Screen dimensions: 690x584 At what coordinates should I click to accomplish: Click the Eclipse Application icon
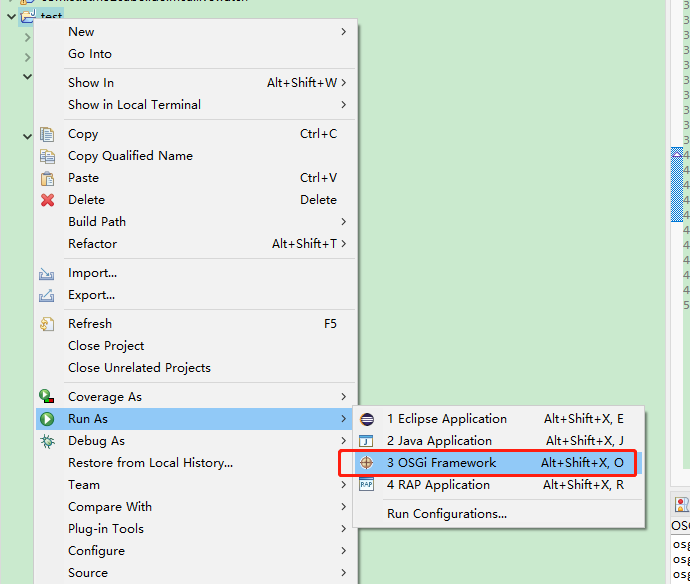click(367, 419)
